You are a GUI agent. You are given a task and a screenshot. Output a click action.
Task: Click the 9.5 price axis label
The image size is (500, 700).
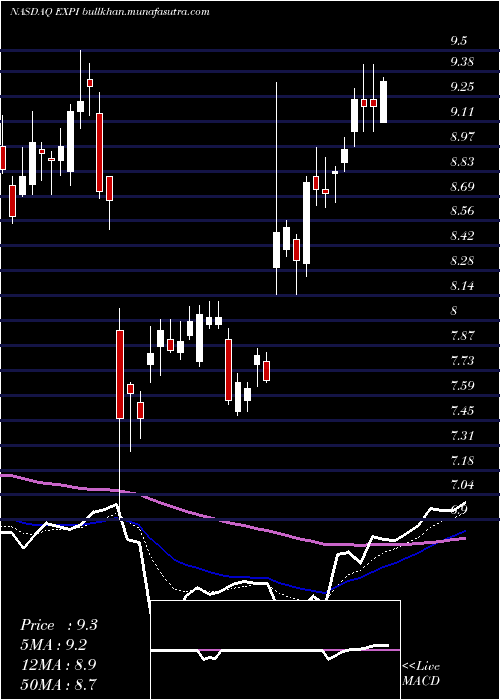pos(458,42)
